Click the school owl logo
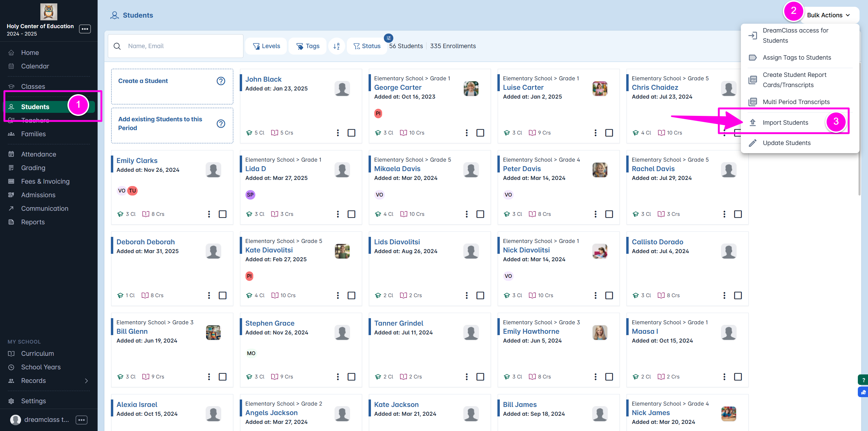868x431 pixels. click(48, 12)
